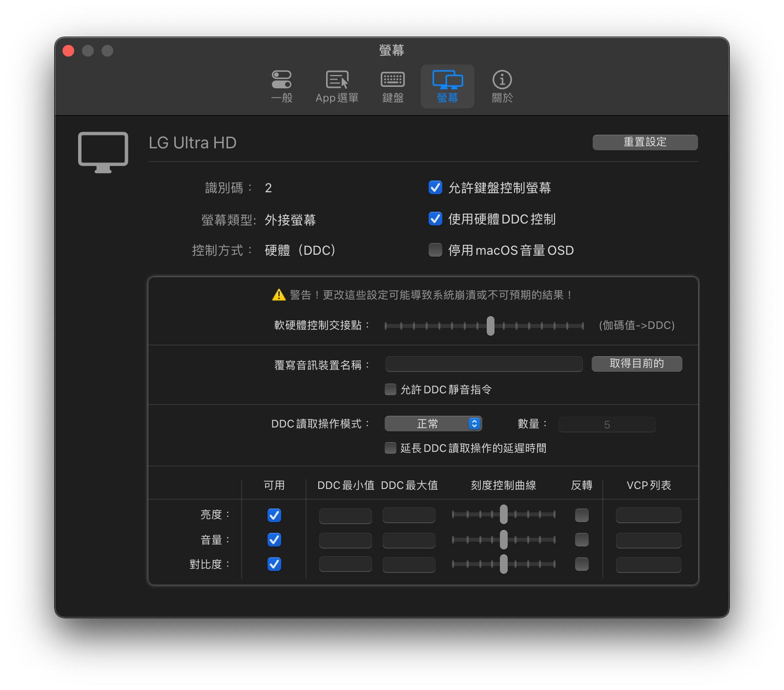Uncheck 可用 for 亮度 row
The height and width of the screenshot is (690, 784).
tap(274, 515)
